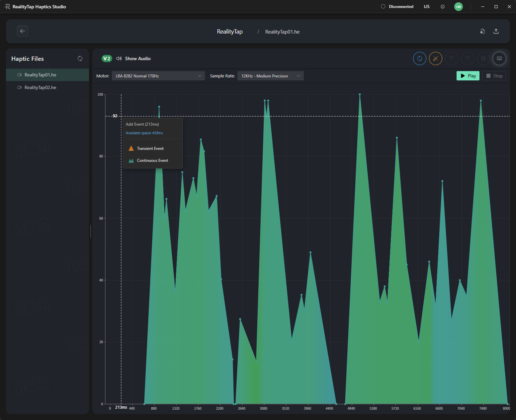This screenshot has height=420, width=516.
Task: Switch the US language selector
Action: tap(427, 7)
